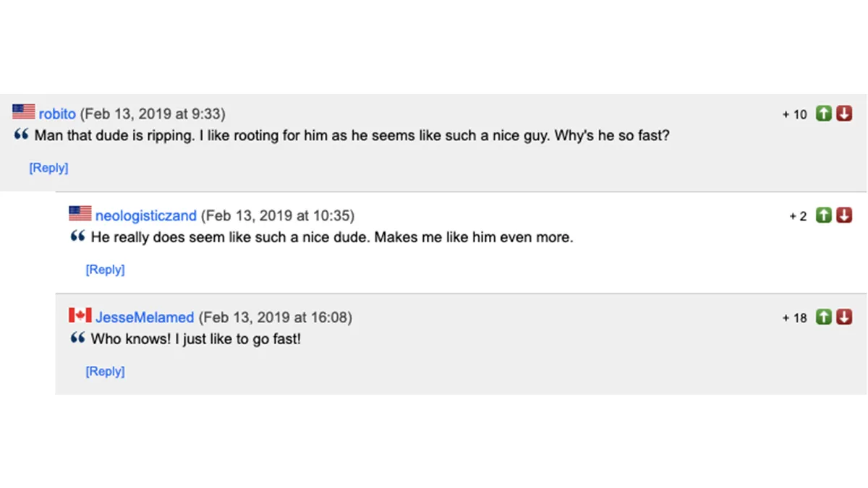This screenshot has width=868, height=488.
Task: Click the Canadian flag beside JesseMelamed
Action: [x=80, y=316]
